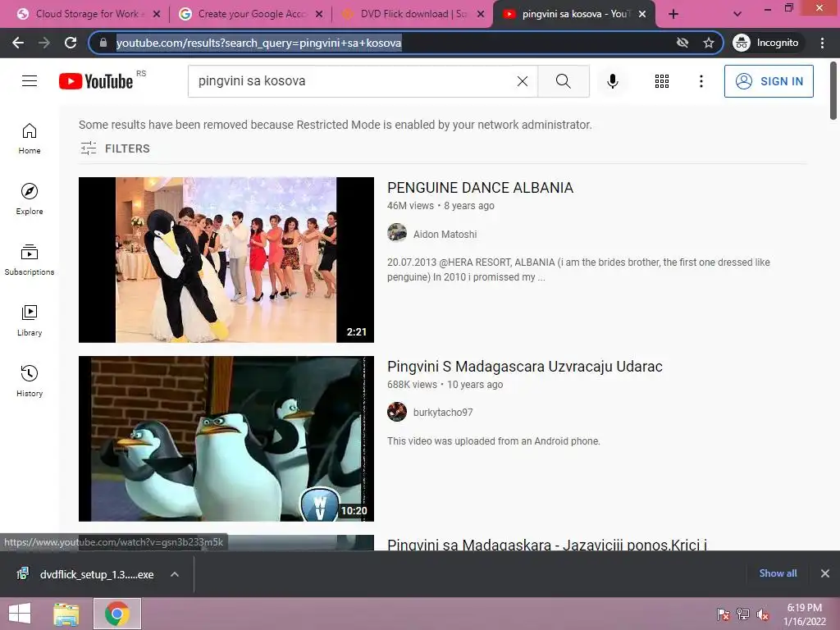The image size is (840, 630).
Task: Close the DVD Flick download tab
Action: [x=481, y=14]
